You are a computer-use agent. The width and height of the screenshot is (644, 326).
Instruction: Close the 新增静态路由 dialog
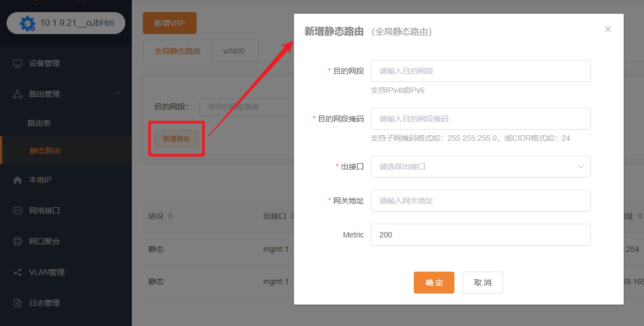608,29
